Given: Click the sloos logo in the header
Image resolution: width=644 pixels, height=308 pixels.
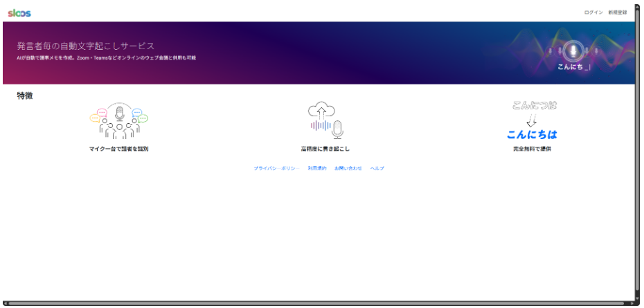Looking at the screenshot, I should [19, 12].
